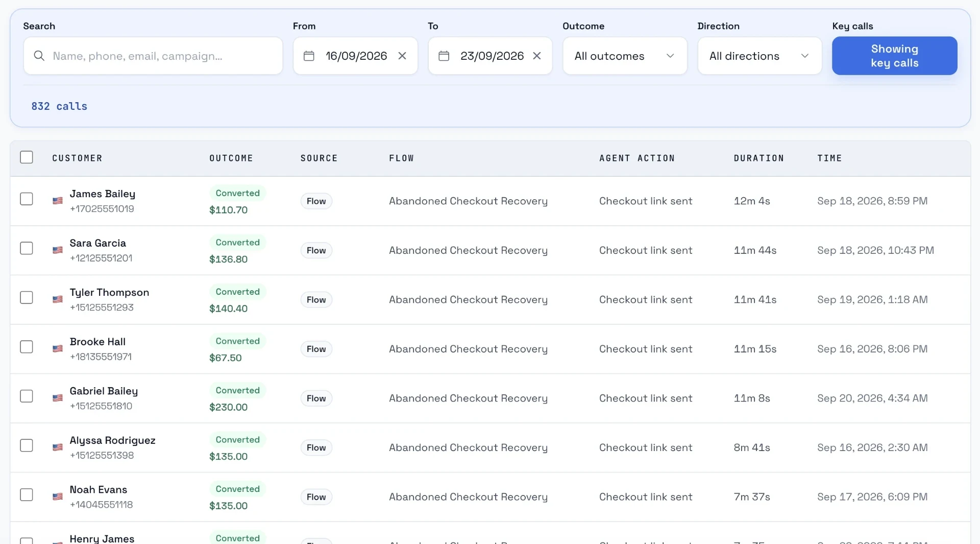The height and width of the screenshot is (544, 980).
Task: Select the Tyler Thompson row checkbox
Action: 27,297
